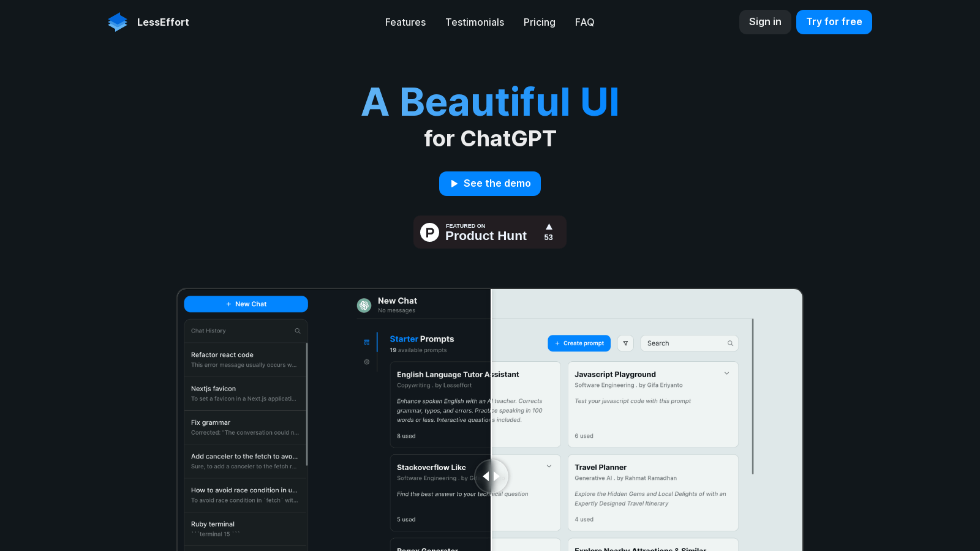Expand the Javascript Playground card chevron
This screenshot has height=551, width=980.
[727, 373]
